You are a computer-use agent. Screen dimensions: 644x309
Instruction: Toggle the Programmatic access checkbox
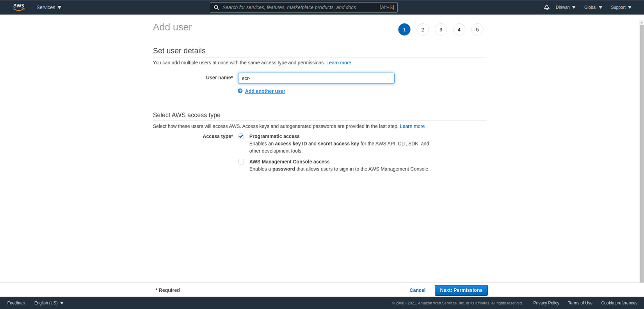click(241, 136)
